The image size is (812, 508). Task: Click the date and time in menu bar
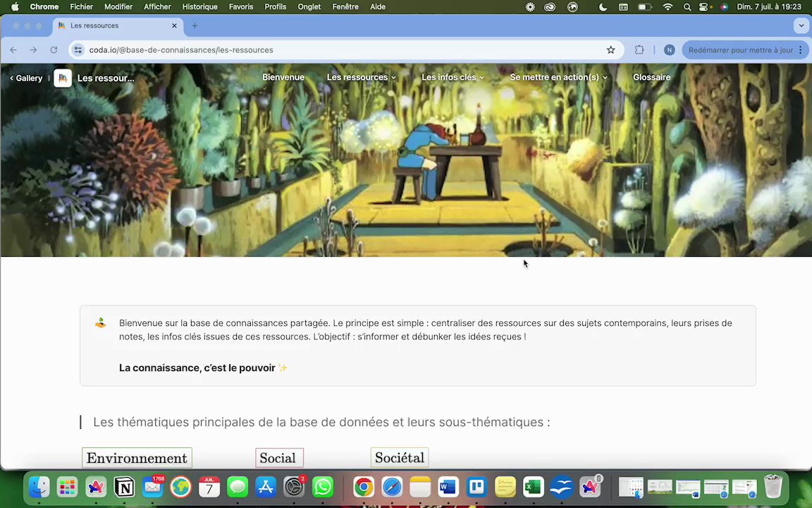[769, 7]
